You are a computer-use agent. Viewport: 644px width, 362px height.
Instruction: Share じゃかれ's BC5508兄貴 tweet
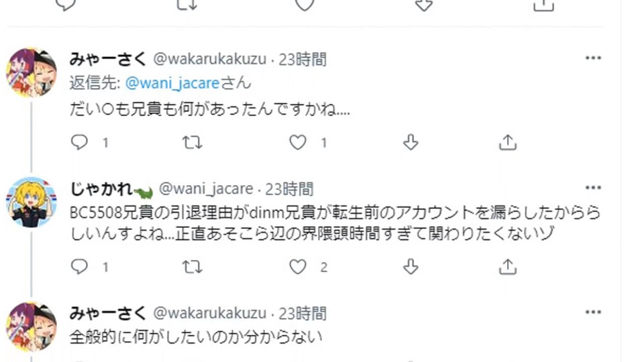pos(508,267)
